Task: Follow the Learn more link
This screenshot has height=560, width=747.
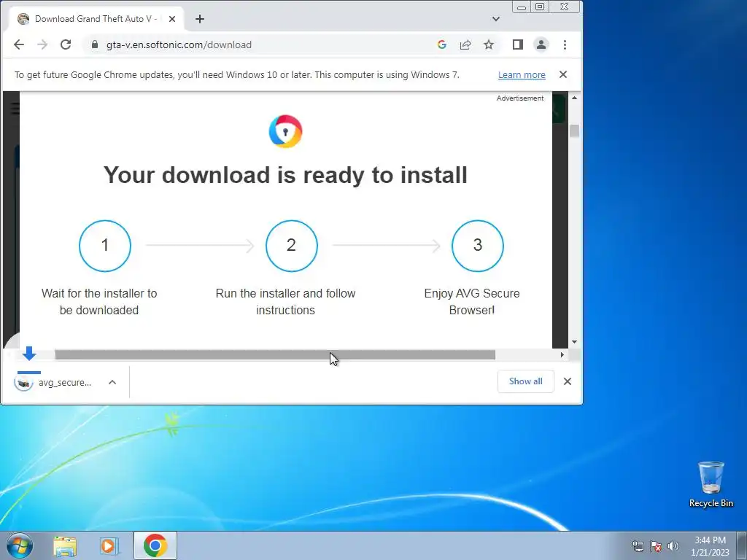Action: 522,75
